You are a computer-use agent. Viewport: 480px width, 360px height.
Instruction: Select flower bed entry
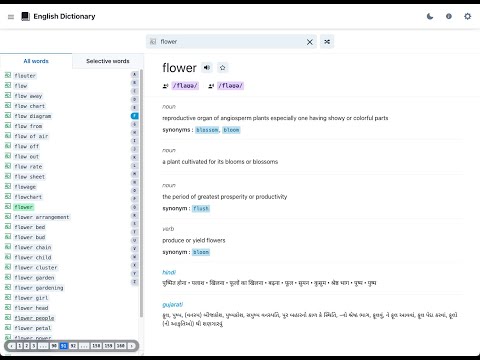(x=30, y=227)
